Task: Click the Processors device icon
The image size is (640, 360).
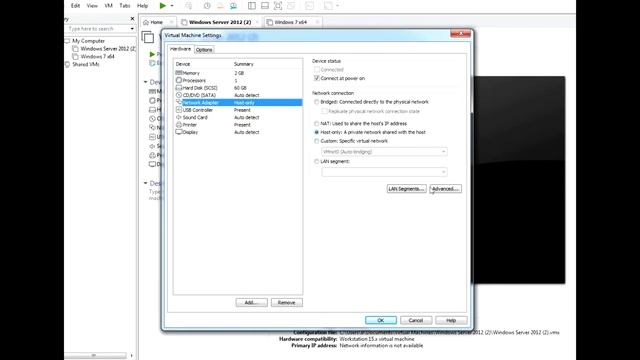Action: 179,80
